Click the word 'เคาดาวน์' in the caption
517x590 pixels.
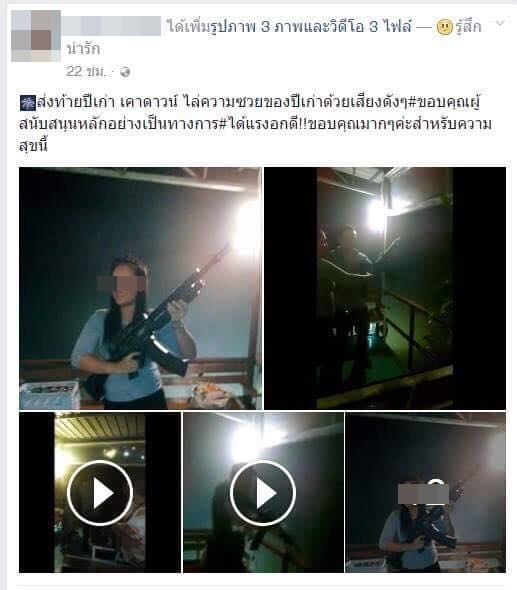148,102
